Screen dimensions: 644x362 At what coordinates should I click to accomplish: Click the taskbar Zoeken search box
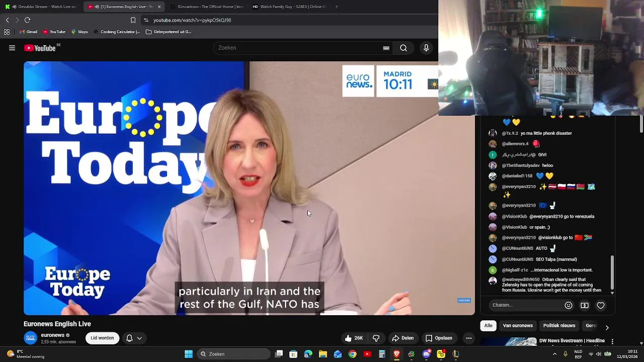point(233,354)
